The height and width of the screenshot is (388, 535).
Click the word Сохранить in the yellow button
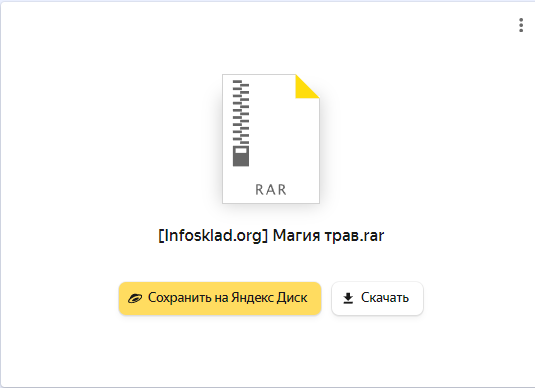coord(180,298)
